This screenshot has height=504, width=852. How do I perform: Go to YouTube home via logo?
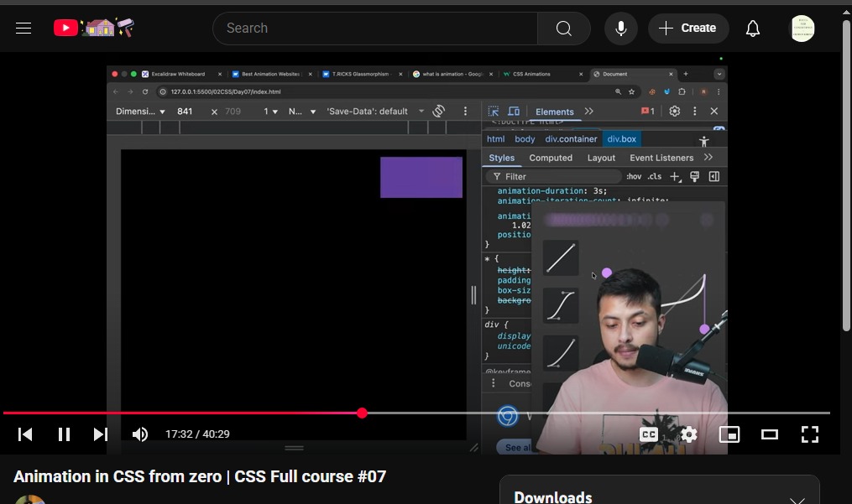coord(93,28)
